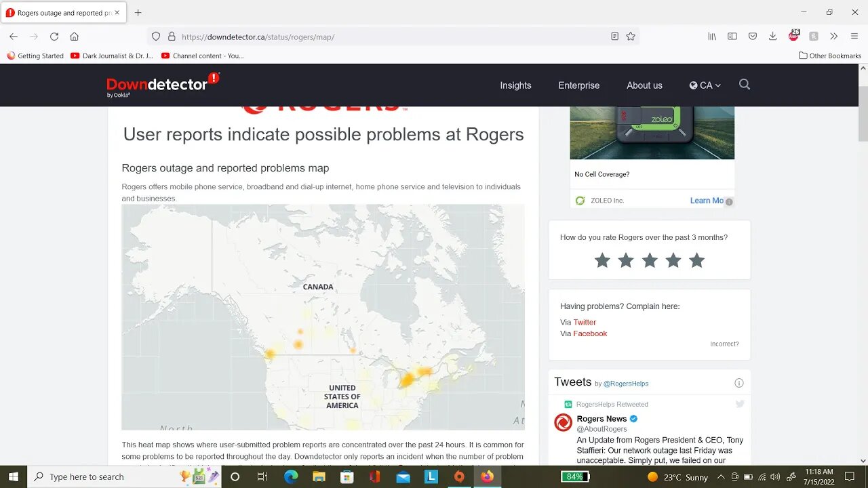
Task: Show hidden system tray icons
Action: point(721,476)
